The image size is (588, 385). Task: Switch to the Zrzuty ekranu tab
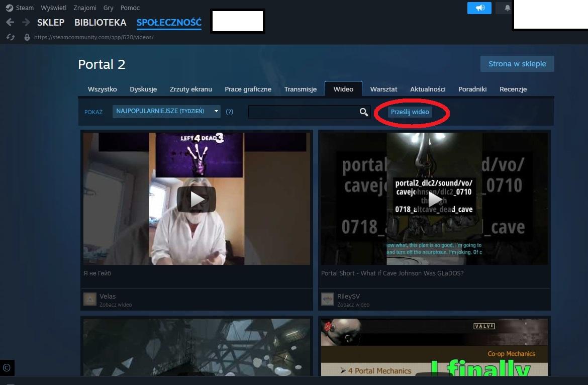191,89
